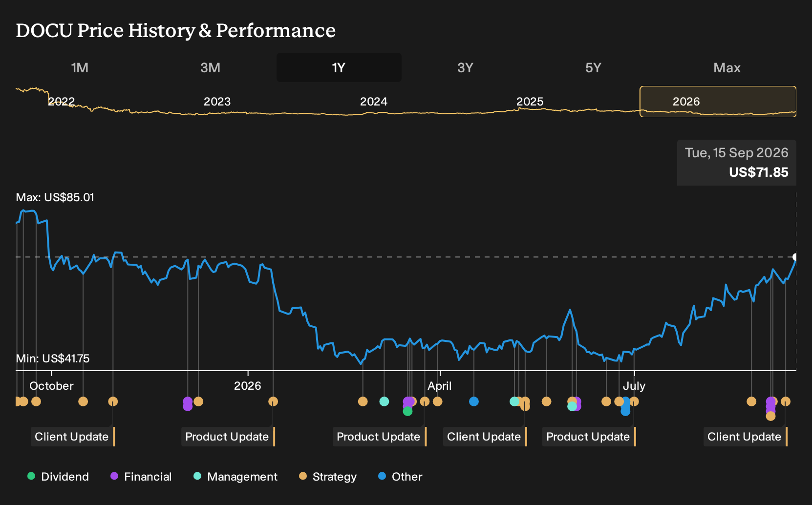The height and width of the screenshot is (505, 812).
Task: Jump to 2025 in mini timeline
Action: 530,102
